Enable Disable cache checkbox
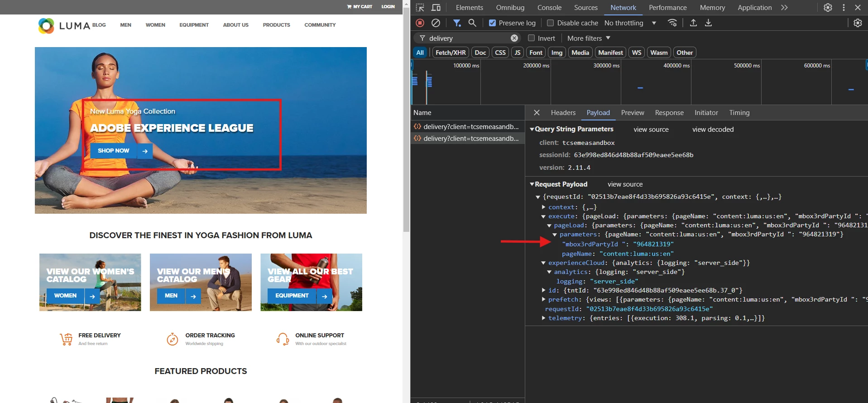Screen dimensions: 868x403 pyautogui.click(x=550, y=23)
